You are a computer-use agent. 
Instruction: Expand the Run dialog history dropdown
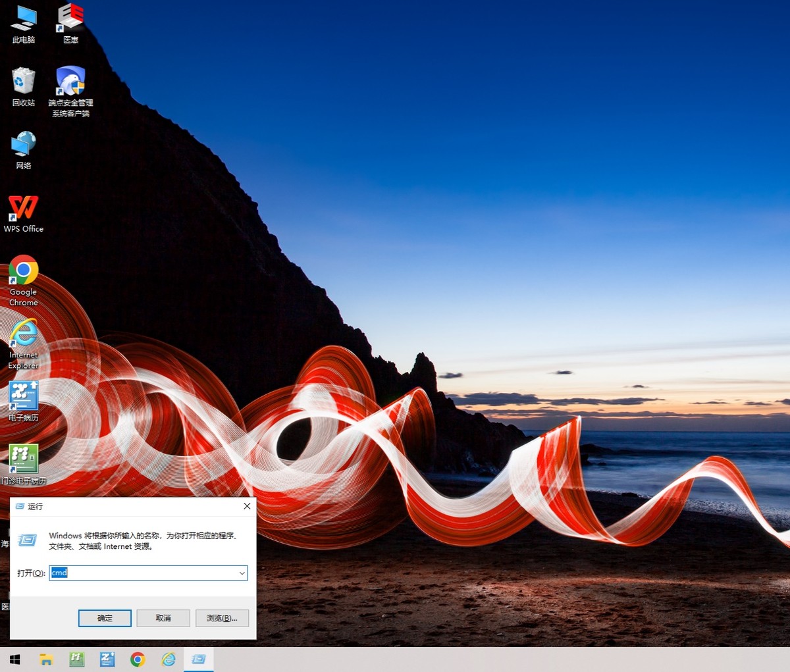(242, 573)
